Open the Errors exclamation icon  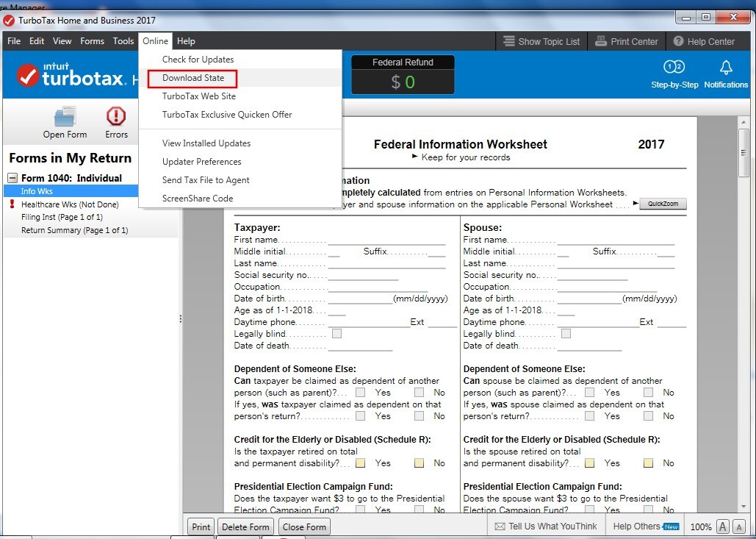click(x=116, y=117)
